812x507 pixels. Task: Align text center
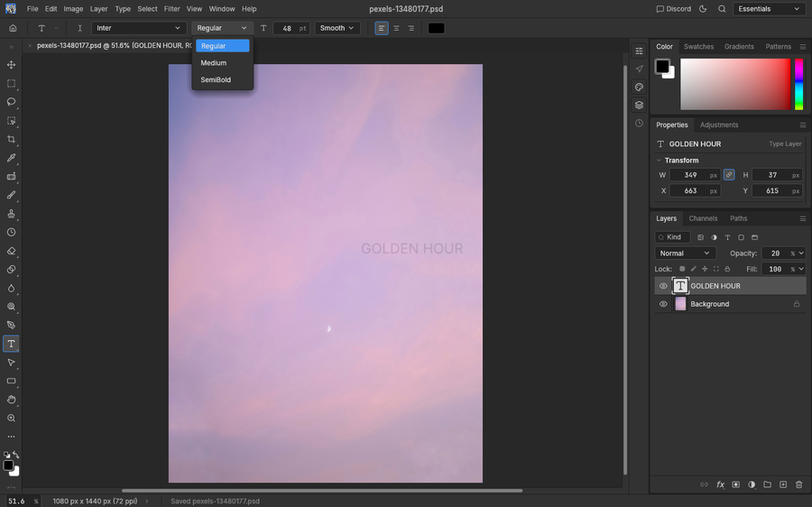[396, 28]
